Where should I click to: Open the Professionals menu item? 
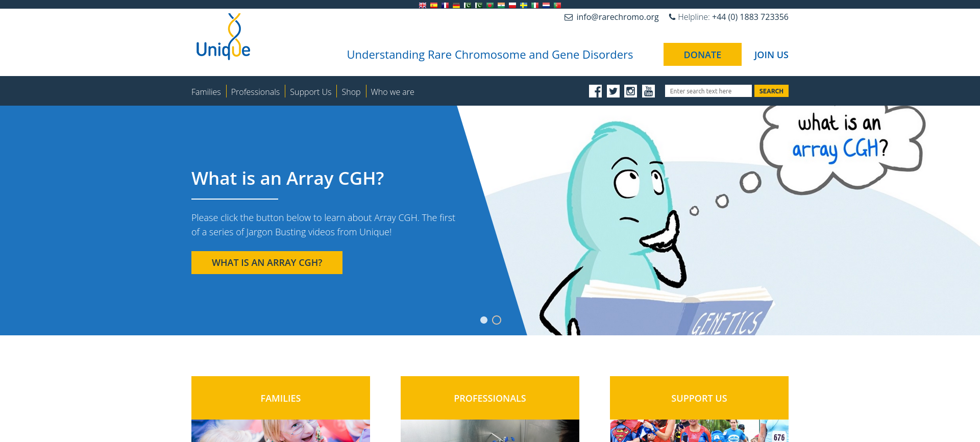[x=255, y=92]
